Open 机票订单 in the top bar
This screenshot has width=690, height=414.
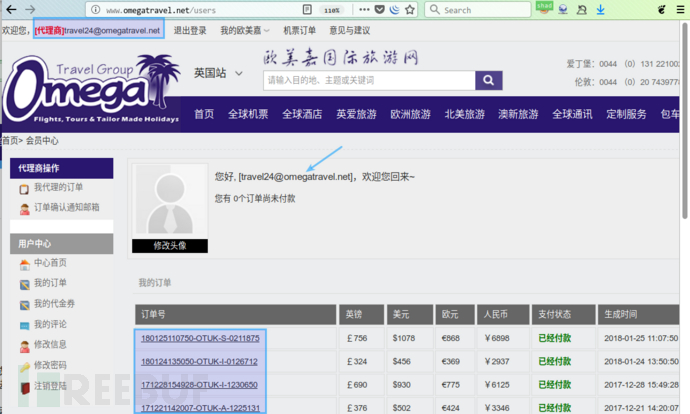[300, 30]
